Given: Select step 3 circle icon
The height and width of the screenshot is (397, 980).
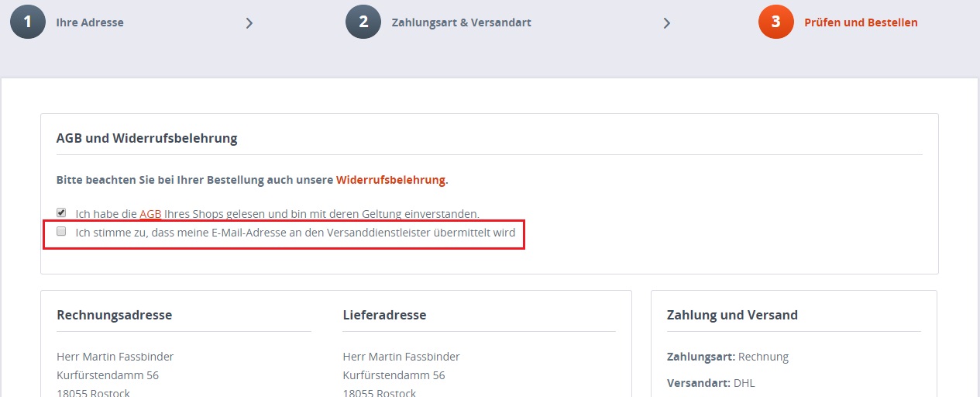Looking at the screenshot, I should pyautogui.click(x=776, y=22).
